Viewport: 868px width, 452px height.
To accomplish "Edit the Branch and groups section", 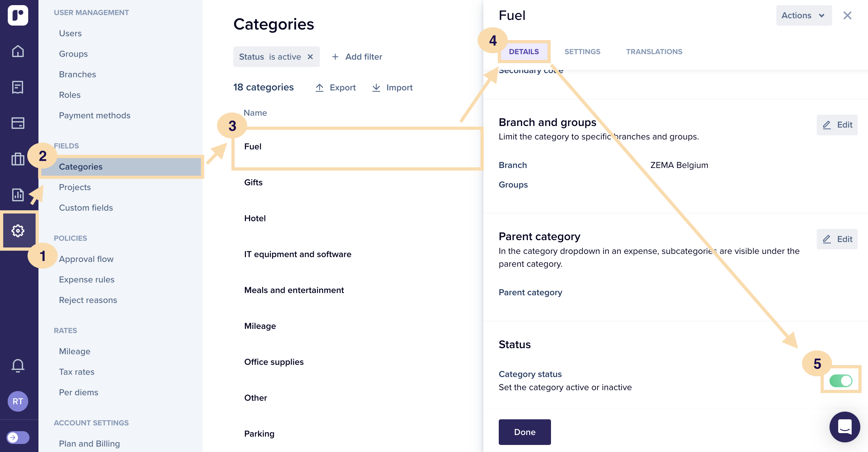I will [x=837, y=125].
